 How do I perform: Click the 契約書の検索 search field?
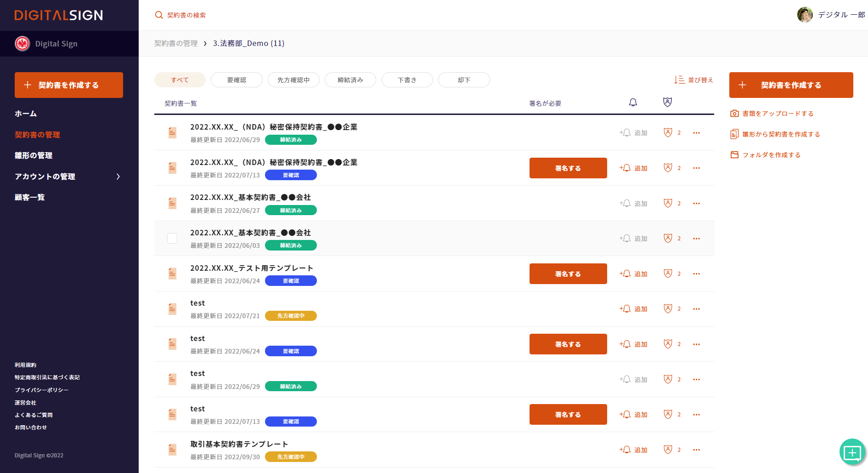point(186,15)
